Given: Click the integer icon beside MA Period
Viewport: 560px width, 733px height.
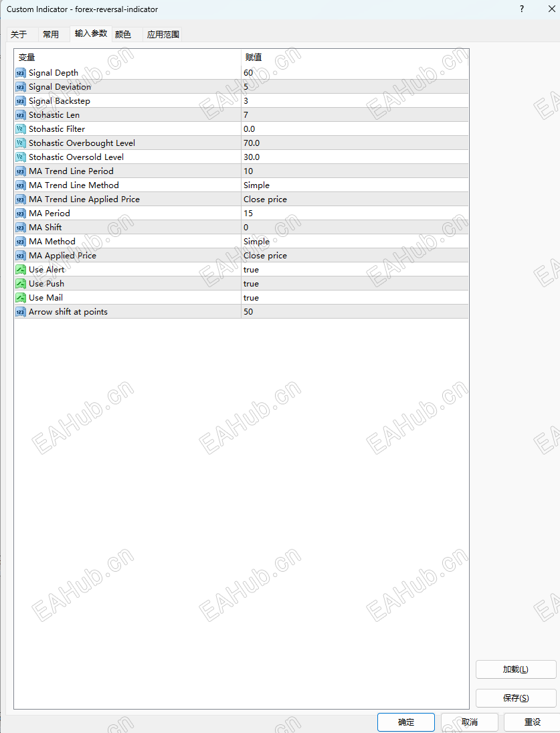Looking at the screenshot, I should pyautogui.click(x=21, y=213).
